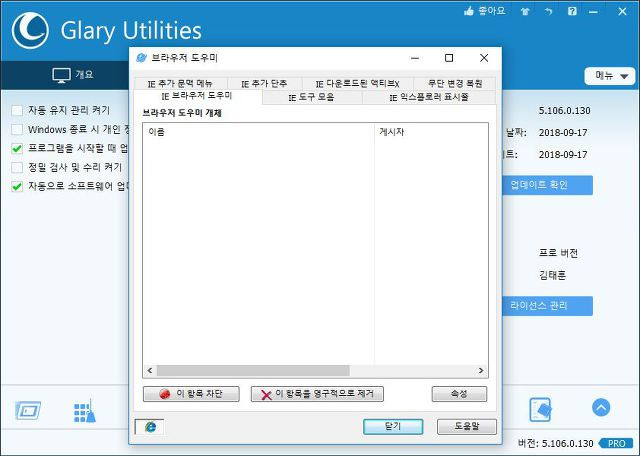Switch to IE 도구 모음 tab

tap(312, 97)
